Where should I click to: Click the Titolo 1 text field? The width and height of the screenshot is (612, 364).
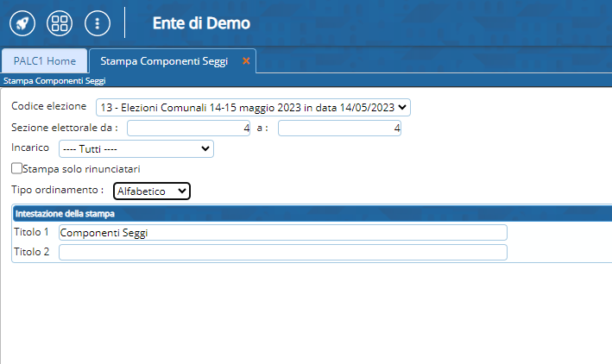coord(282,232)
